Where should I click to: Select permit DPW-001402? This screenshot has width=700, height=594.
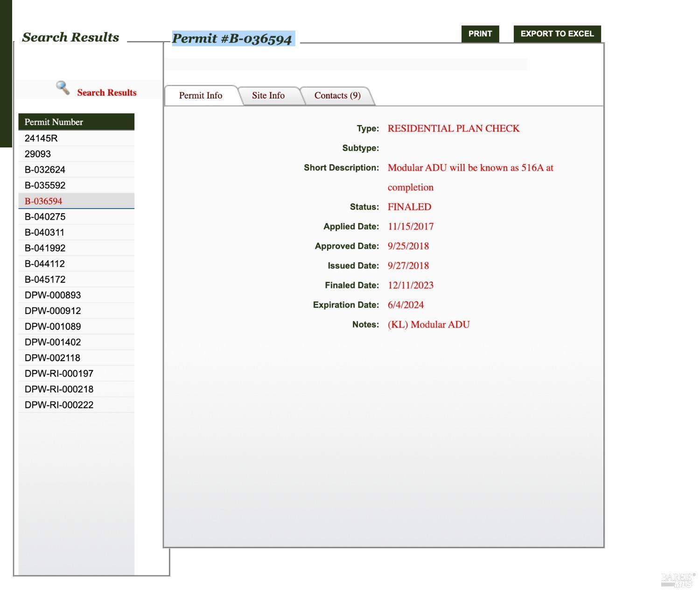point(53,342)
